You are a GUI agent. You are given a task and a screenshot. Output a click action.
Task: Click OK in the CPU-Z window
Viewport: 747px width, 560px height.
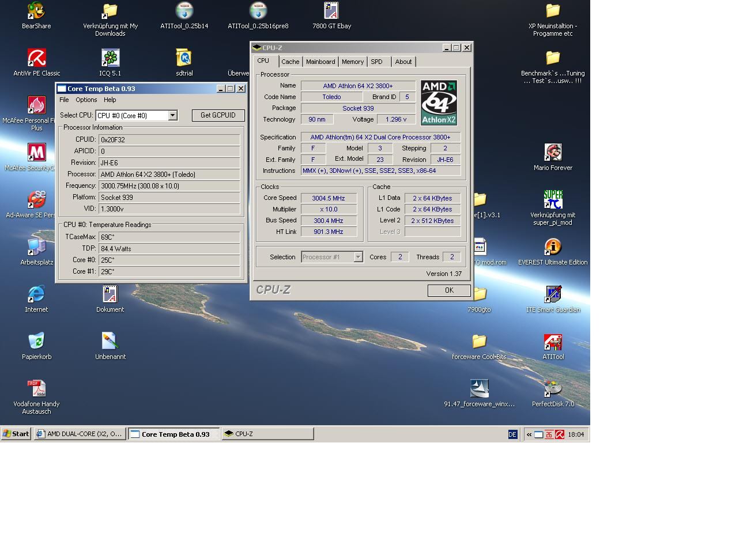[x=449, y=290]
